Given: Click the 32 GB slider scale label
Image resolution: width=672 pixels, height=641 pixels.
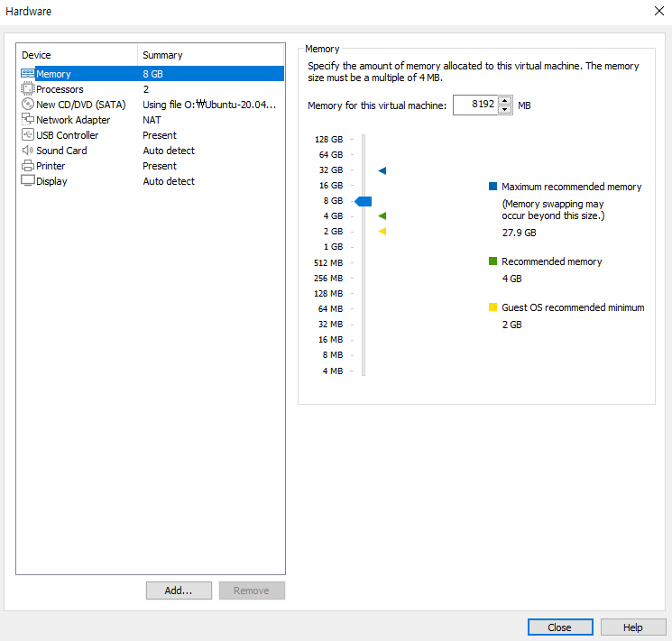Looking at the screenshot, I should 331,170.
